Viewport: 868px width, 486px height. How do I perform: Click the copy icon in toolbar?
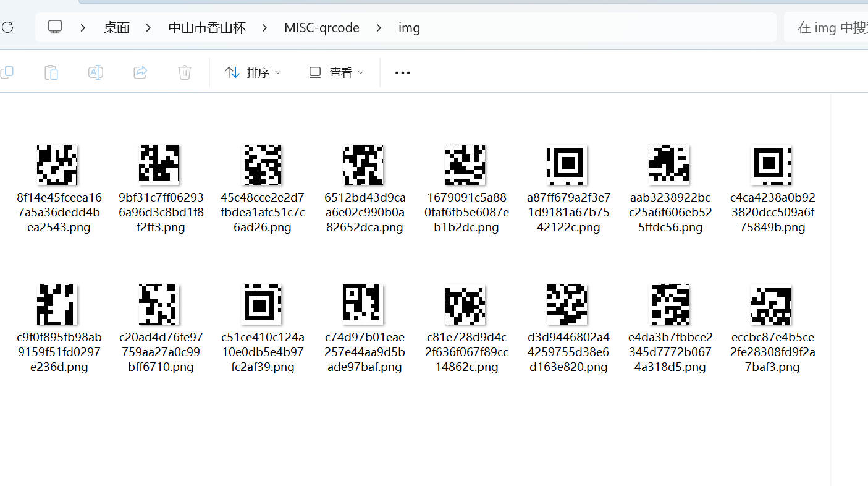click(x=6, y=72)
